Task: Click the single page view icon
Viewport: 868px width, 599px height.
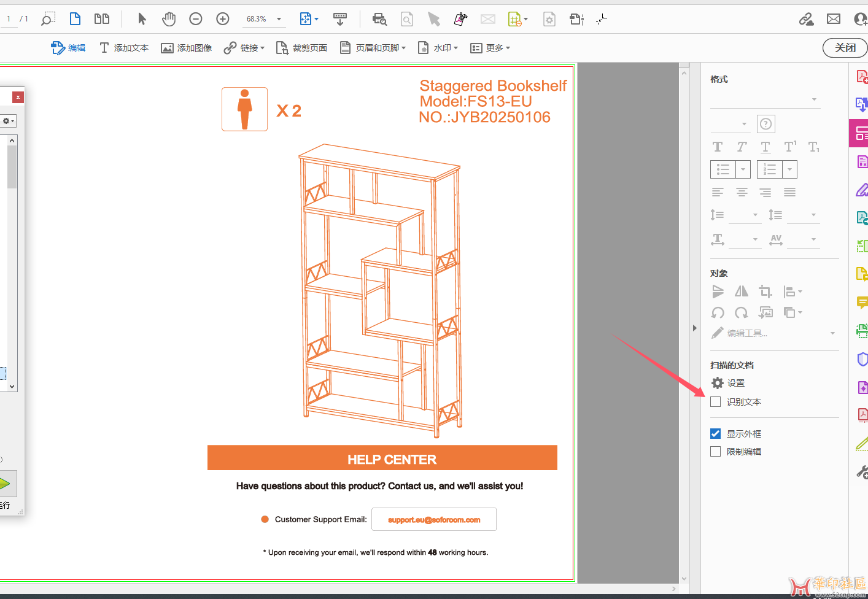Action: 75,19
